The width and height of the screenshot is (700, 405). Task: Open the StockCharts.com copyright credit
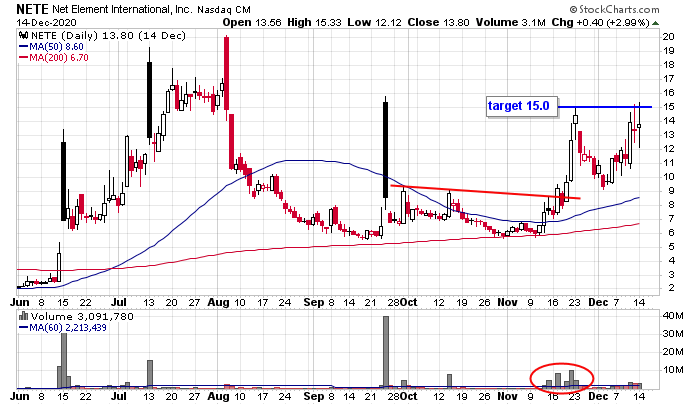pyautogui.click(x=614, y=9)
